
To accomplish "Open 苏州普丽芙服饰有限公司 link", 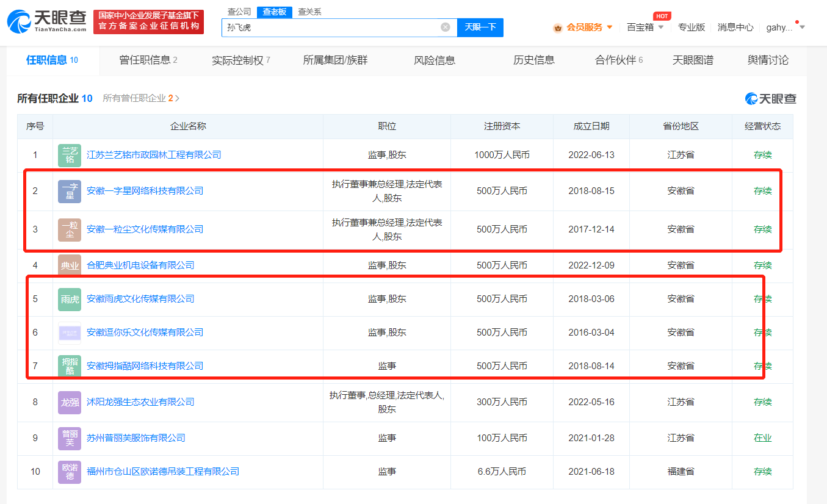I will (x=136, y=438).
